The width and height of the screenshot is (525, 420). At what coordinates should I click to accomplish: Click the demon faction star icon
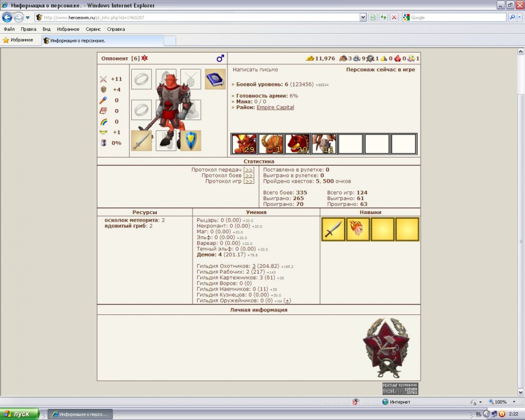(144, 58)
